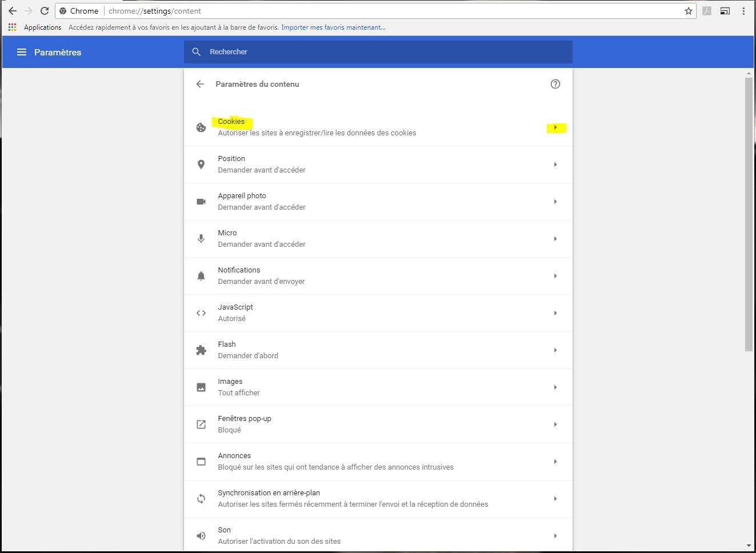
Task: Click the PDF extension icon in toolbar
Action: pyautogui.click(x=707, y=11)
